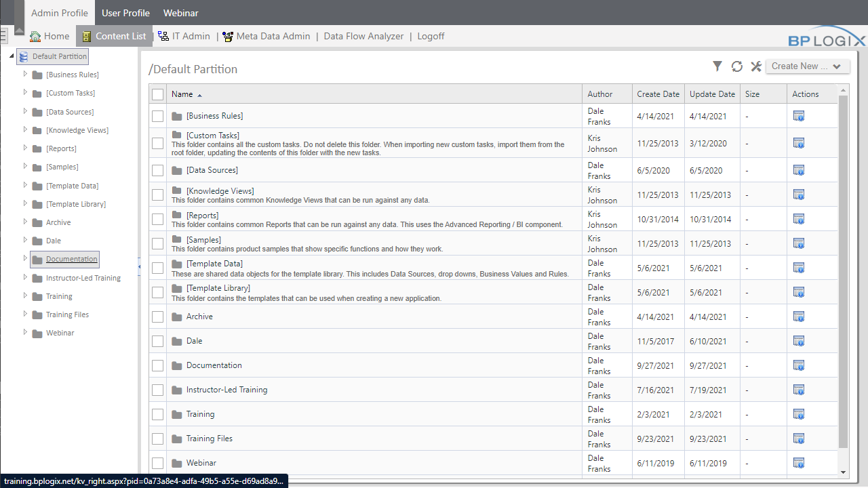Sort by the Update Date column header
868x488 pixels.
[x=712, y=94]
